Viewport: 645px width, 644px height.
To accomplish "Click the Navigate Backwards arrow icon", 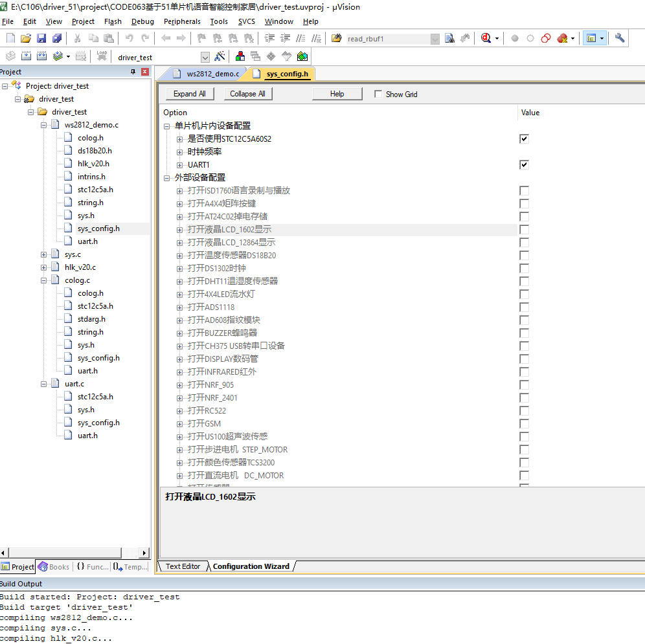I will tap(166, 38).
